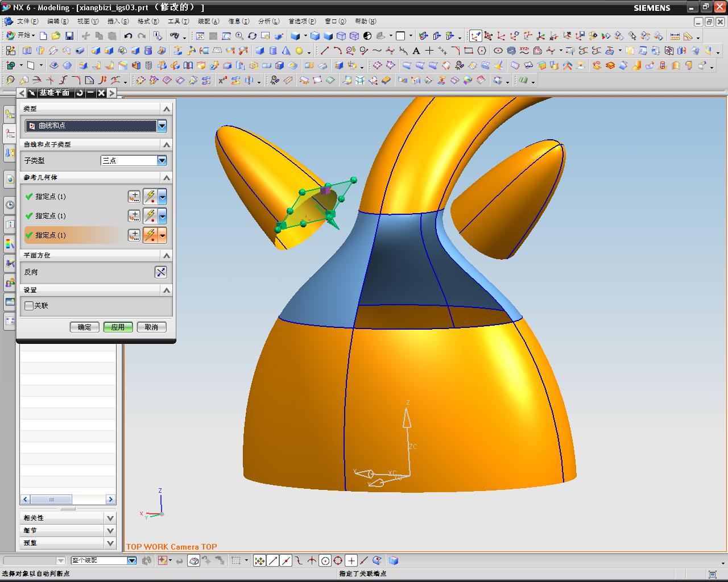728x582 pixels.
Task: Click the Open file folder icon
Action: pos(56,36)
